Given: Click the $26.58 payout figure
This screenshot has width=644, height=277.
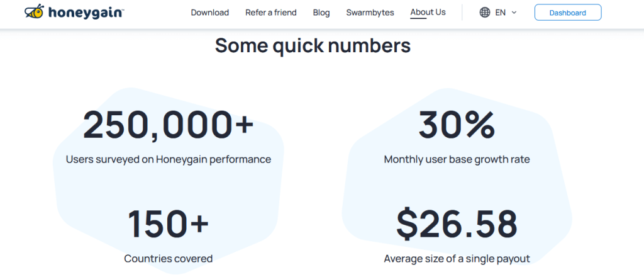Looking at the screenshot, I should pos(457,225).
